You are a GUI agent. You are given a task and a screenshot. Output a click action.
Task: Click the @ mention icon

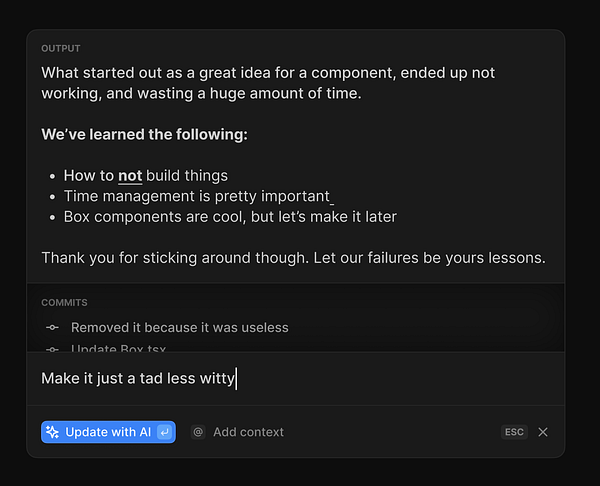coord(198,432)
